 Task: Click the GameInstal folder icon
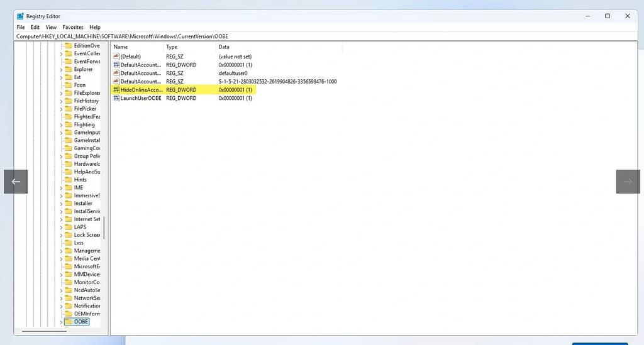(x=68, y=140)
